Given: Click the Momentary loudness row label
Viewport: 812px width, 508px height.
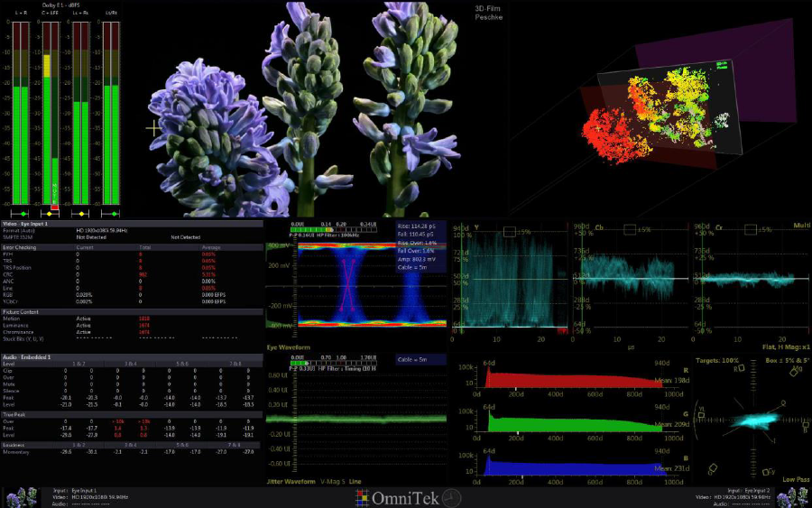Looking at the screenshot, I should click(16, 452).
